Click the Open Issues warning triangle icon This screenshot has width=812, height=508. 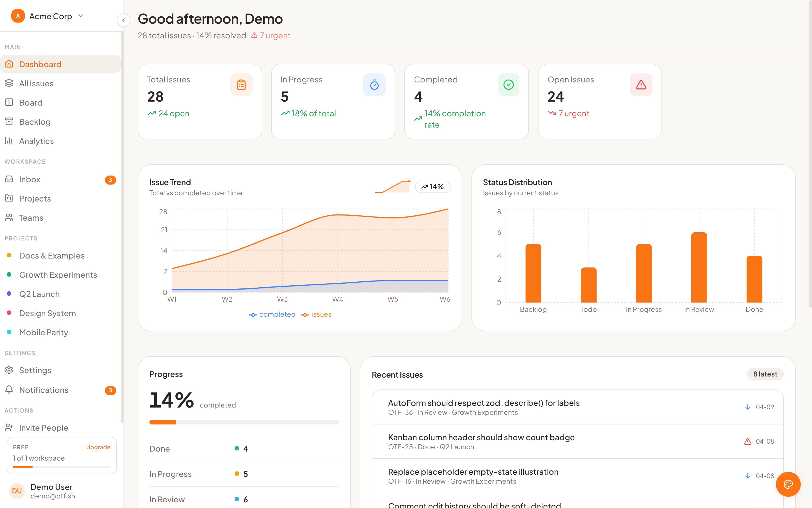641,85
